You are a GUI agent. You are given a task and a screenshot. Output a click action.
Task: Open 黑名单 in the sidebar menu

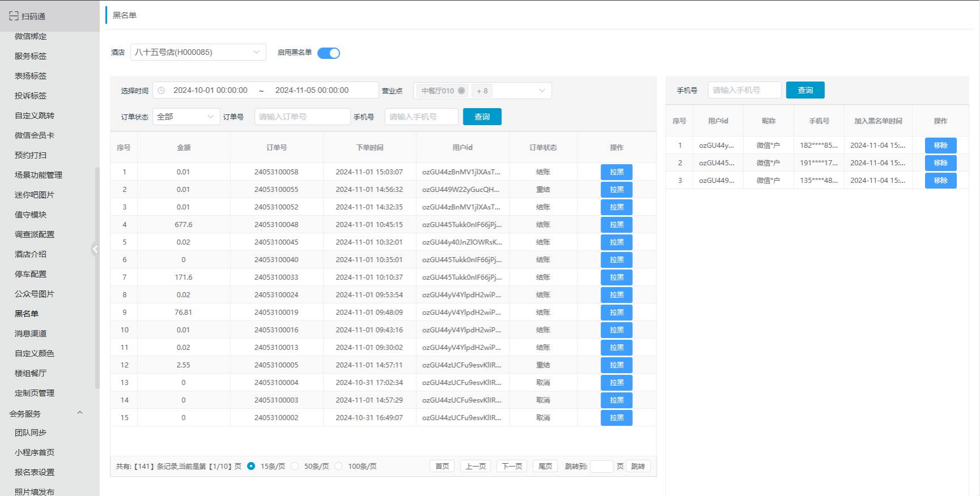[27, 314]
